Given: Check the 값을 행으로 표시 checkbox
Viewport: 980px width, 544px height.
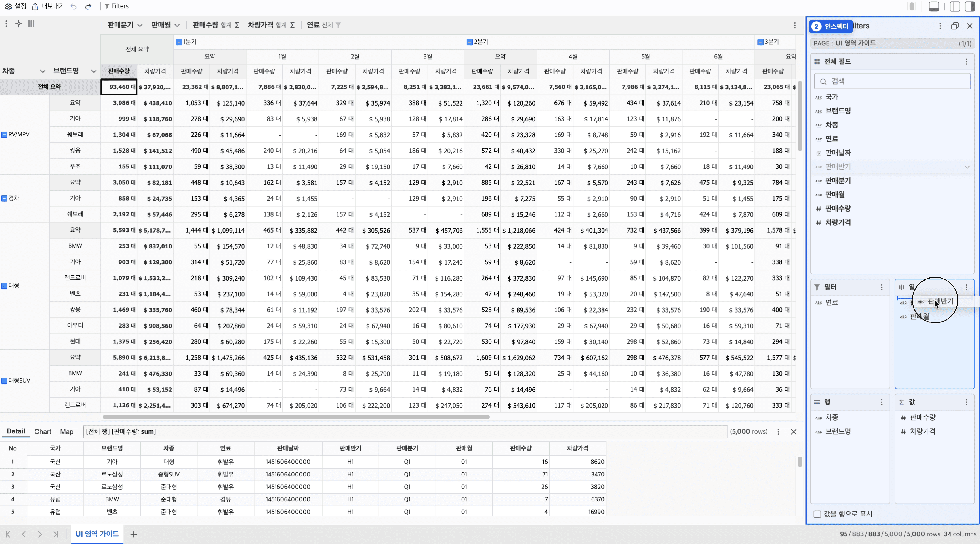Looking at the screenshot, I should [817, 514].
